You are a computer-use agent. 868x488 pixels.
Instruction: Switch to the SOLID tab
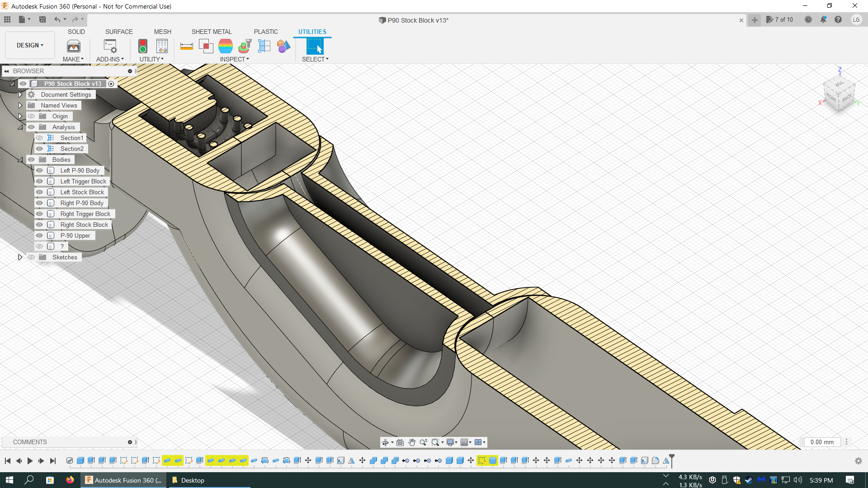[x=76, y=32]
